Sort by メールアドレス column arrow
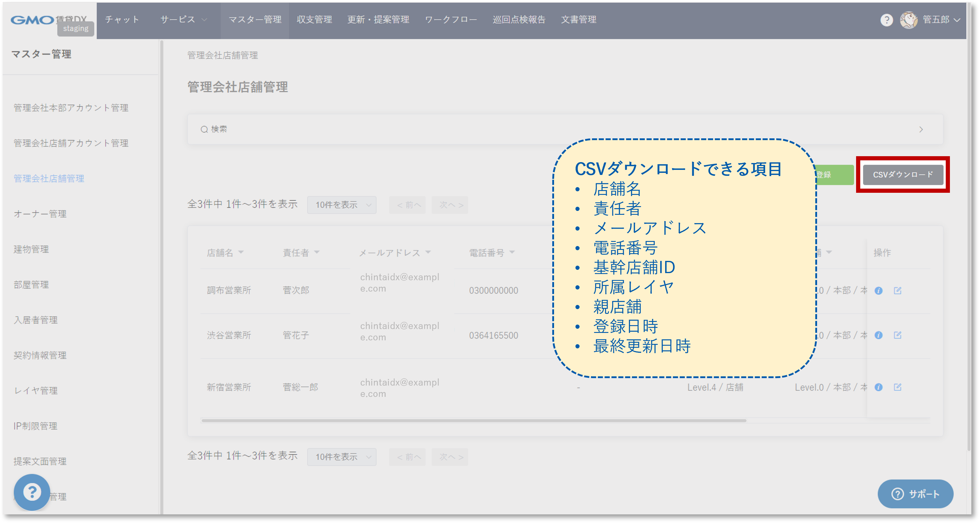980x523 pixels. point(428,252)
